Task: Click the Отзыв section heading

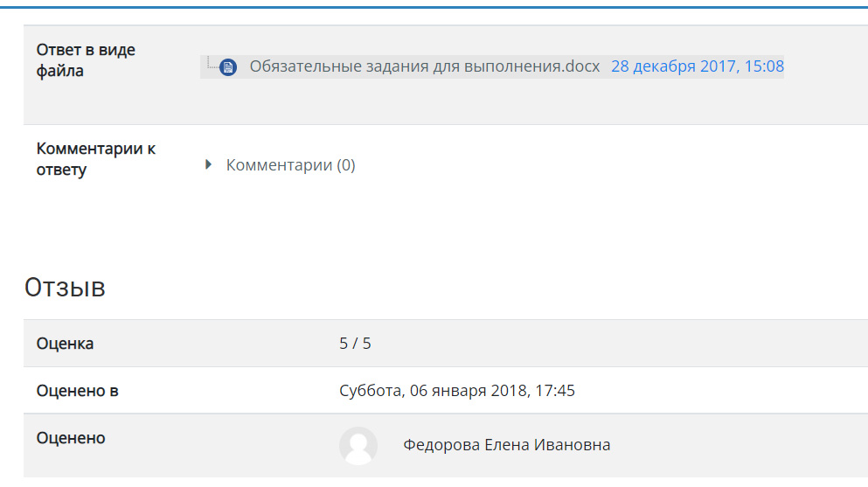Action: pyautogui.click(x=65, y=288)
